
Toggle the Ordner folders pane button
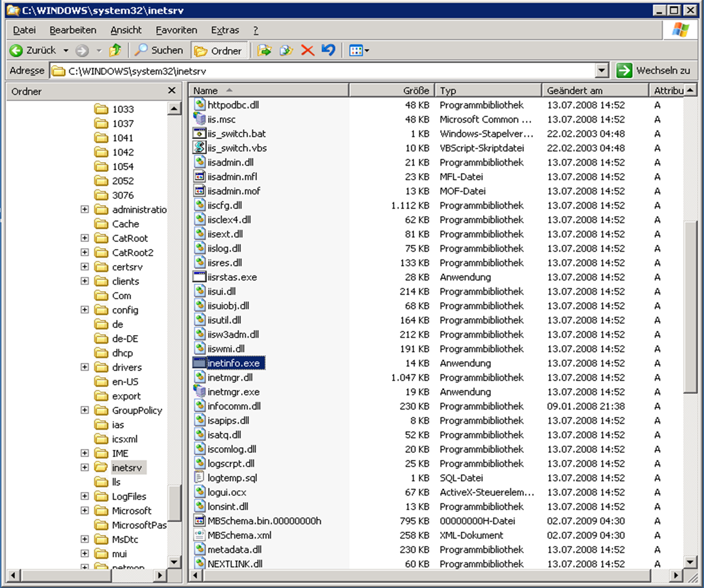tap(219, 50)
